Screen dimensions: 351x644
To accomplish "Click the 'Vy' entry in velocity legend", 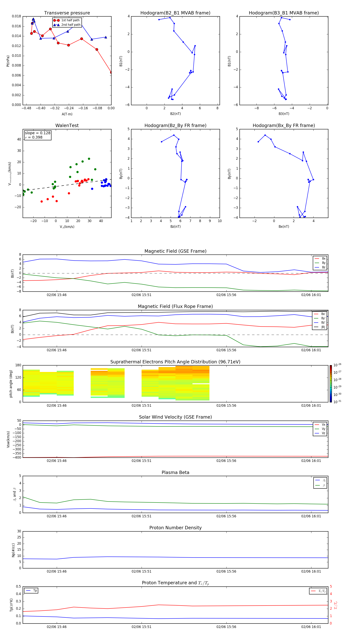I will point(320,429).
